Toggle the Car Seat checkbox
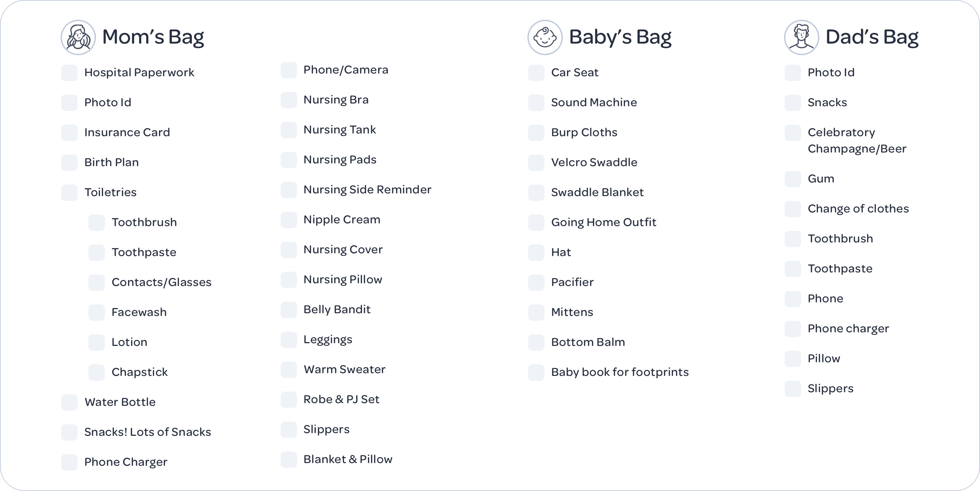 [x=537, y=72]
